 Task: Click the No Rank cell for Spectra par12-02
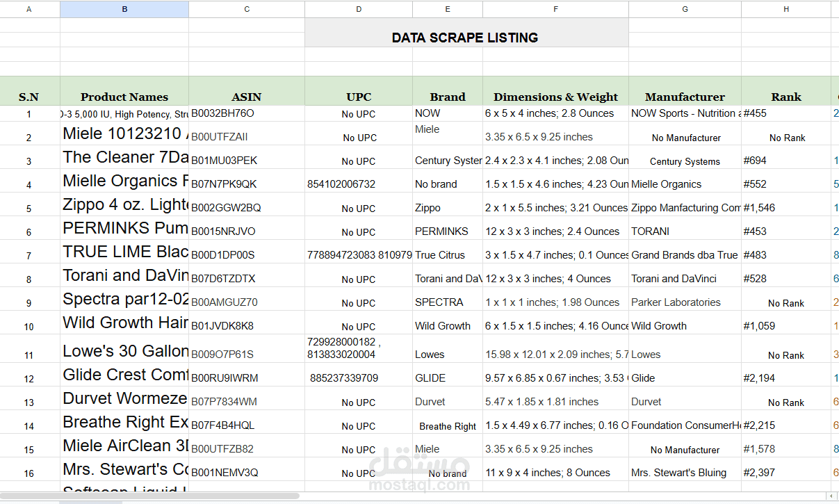[785, 303]
